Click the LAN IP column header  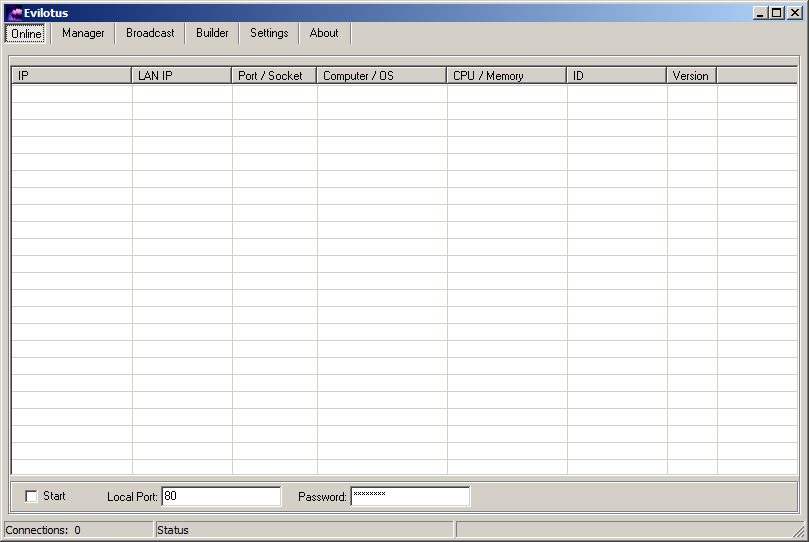[x=181, y=76]
